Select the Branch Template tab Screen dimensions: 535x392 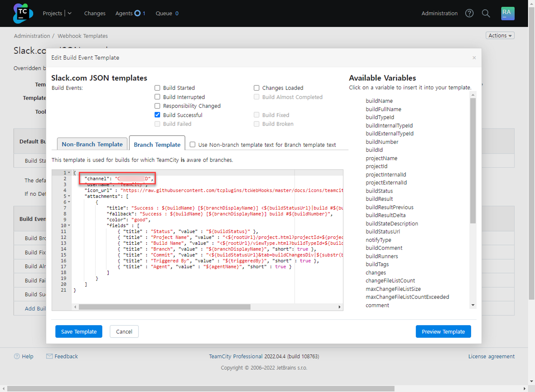(157, 144)
